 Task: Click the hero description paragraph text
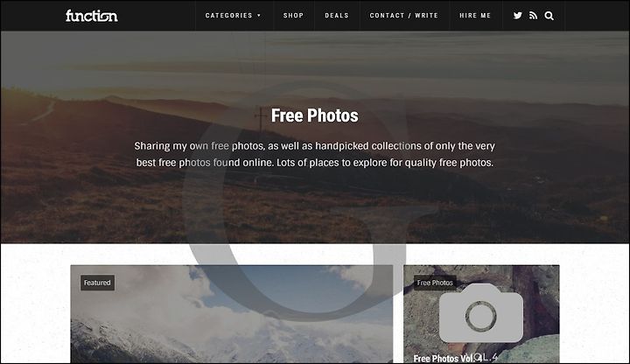[x=315, y=154]
